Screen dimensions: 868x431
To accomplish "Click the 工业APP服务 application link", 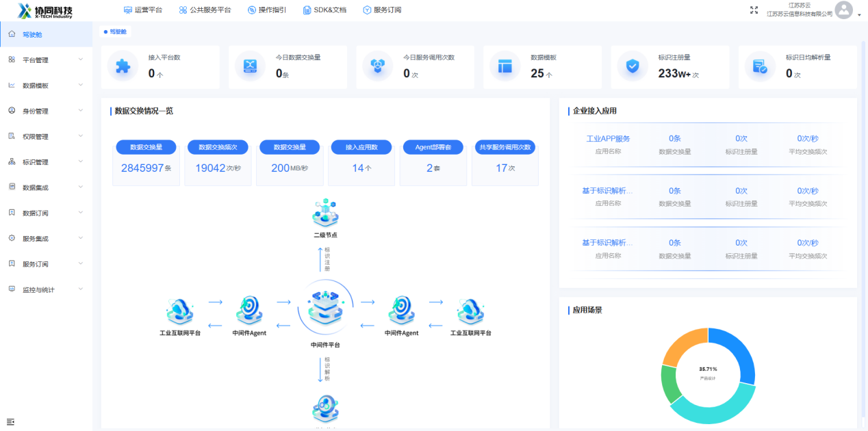I will pos(608,138).
